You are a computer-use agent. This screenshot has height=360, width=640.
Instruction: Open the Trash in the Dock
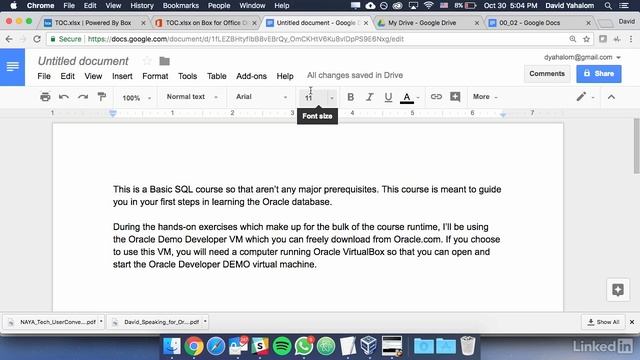coord(468,346)
